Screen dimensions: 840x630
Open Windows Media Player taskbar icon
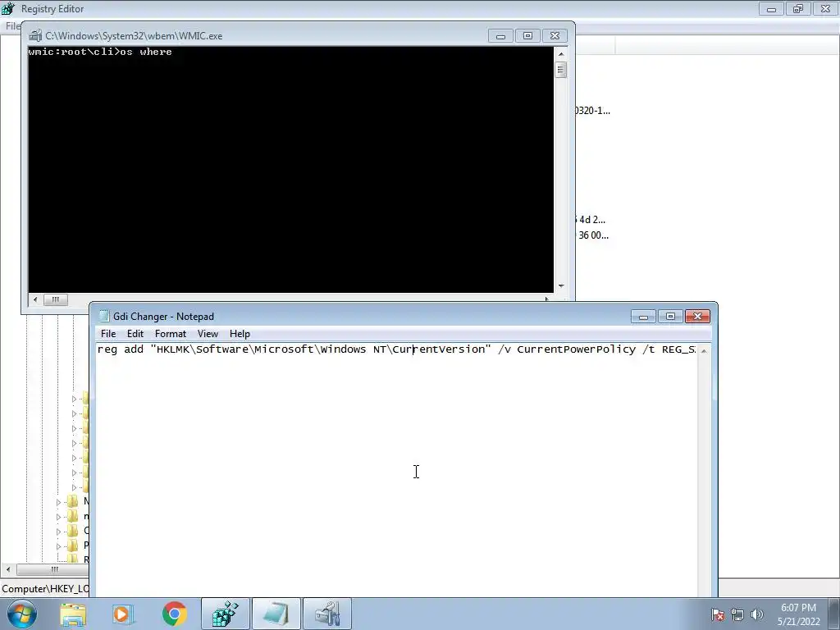[x=123, y=614]
